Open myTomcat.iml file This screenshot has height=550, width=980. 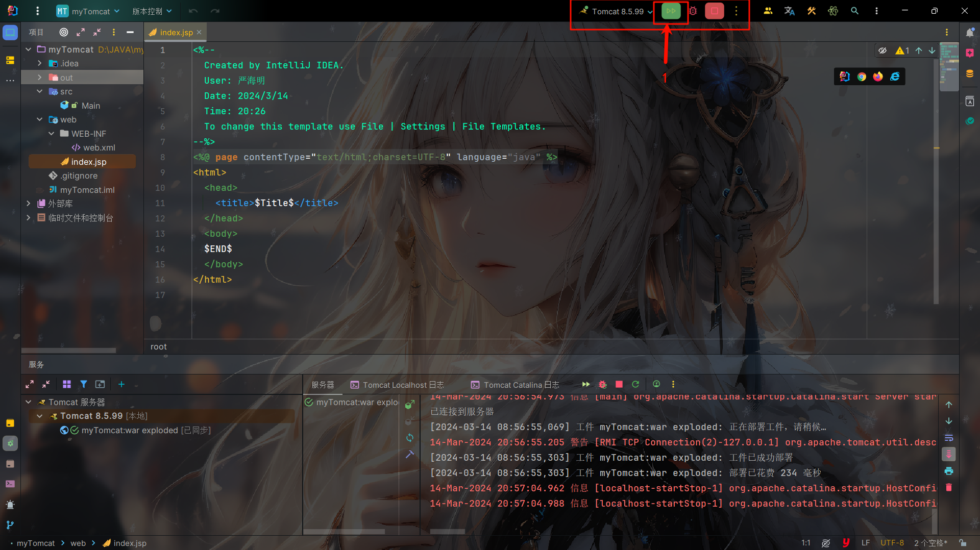point(82,190)
